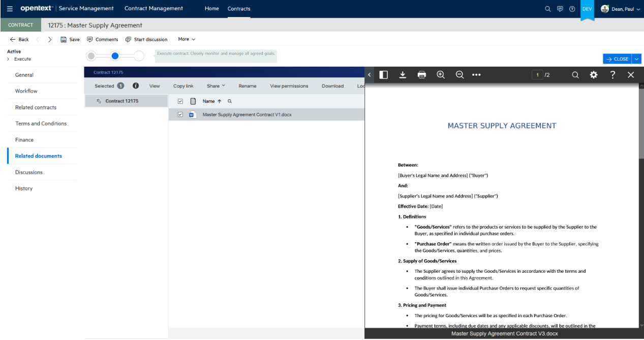Open the Terms and Conditions section
This screenshot has width=644, height=340.
pyautogui.click(x=42, y=123)
